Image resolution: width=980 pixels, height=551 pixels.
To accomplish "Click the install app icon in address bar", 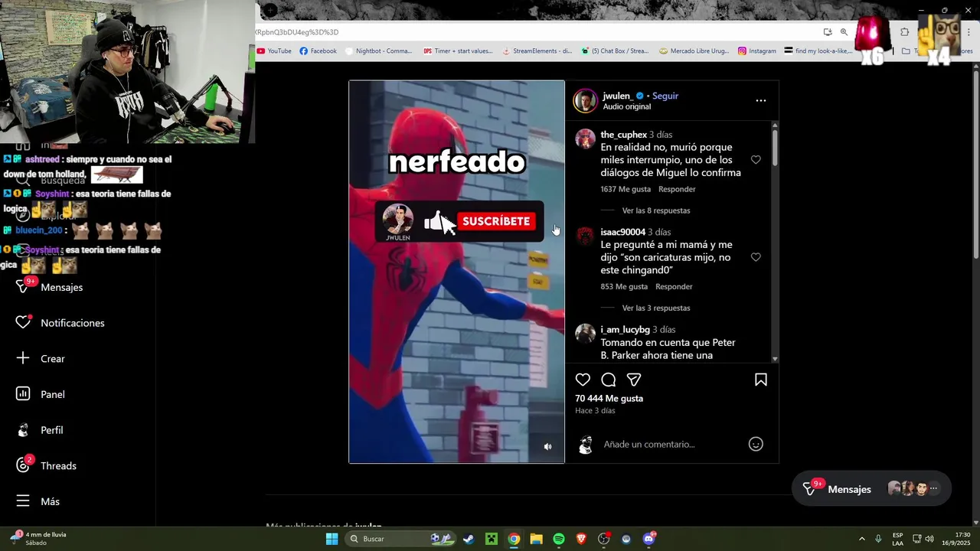I will point(828,32).
